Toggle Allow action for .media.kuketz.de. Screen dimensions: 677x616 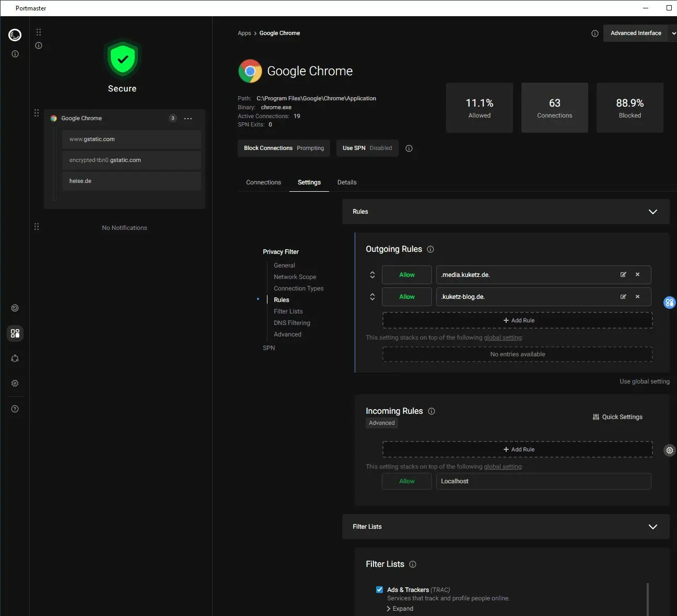point(407,275)
